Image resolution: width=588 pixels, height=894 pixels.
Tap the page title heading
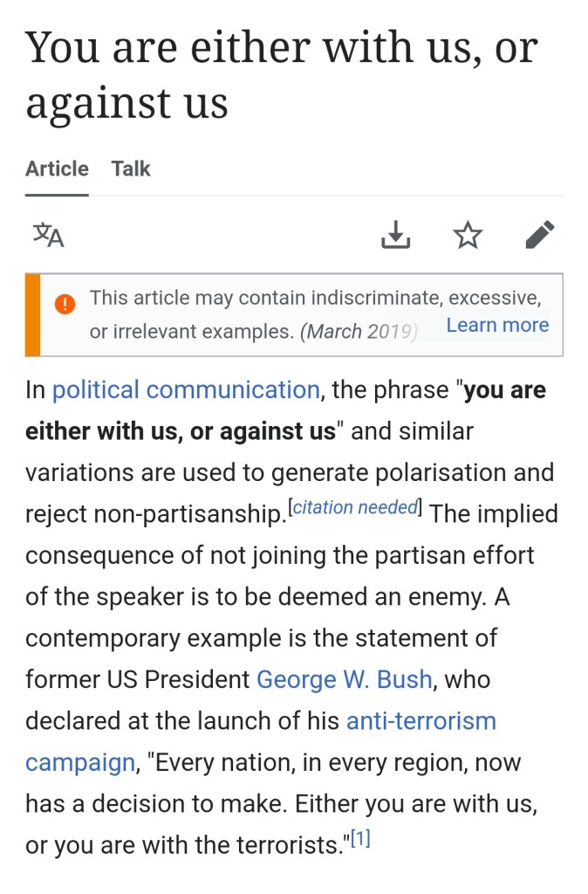coord(281,74)
